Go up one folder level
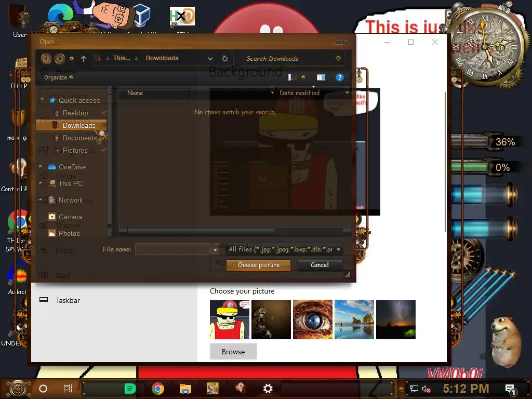532x399 pixels. click(84, 59)
